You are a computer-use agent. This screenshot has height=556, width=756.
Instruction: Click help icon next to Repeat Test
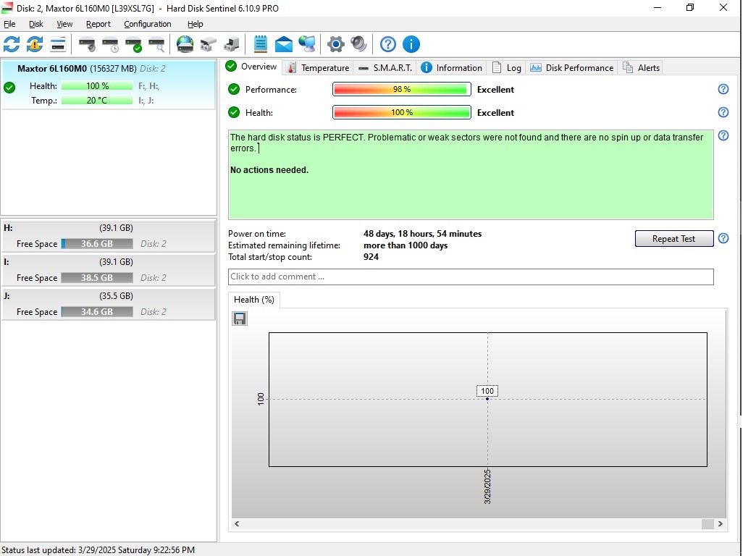coord(723,238)
